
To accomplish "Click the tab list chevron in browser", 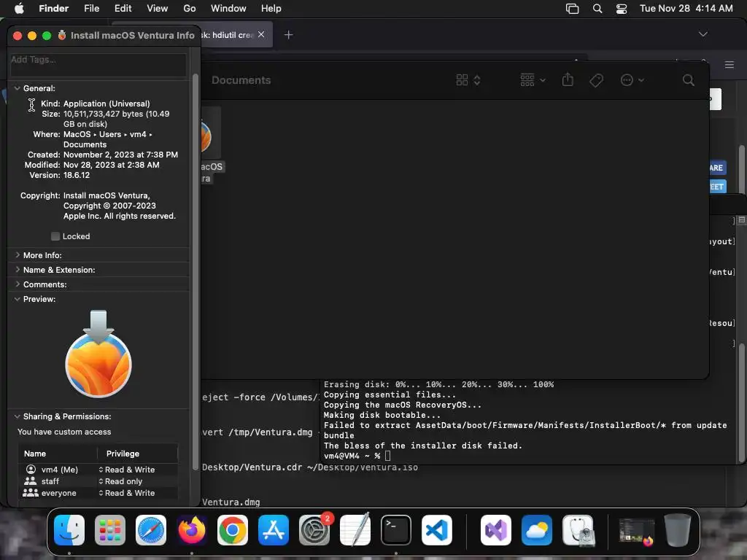I will [x=703, y=34].
